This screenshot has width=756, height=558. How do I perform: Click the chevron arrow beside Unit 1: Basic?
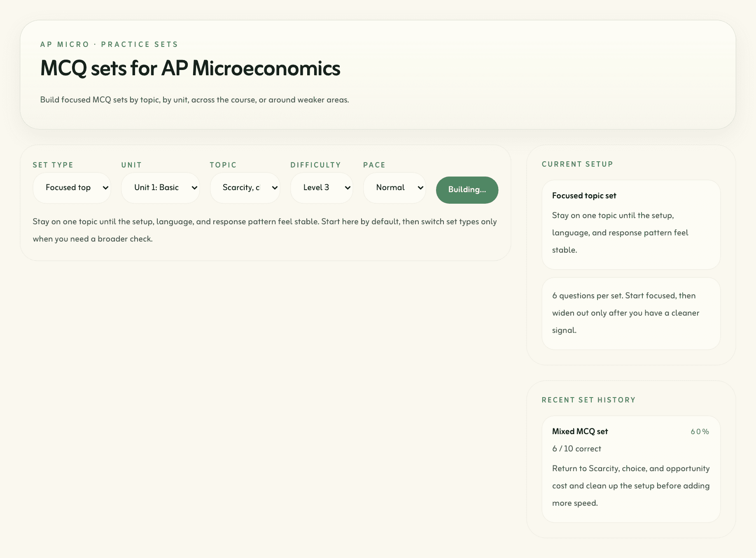click(194, 188)
